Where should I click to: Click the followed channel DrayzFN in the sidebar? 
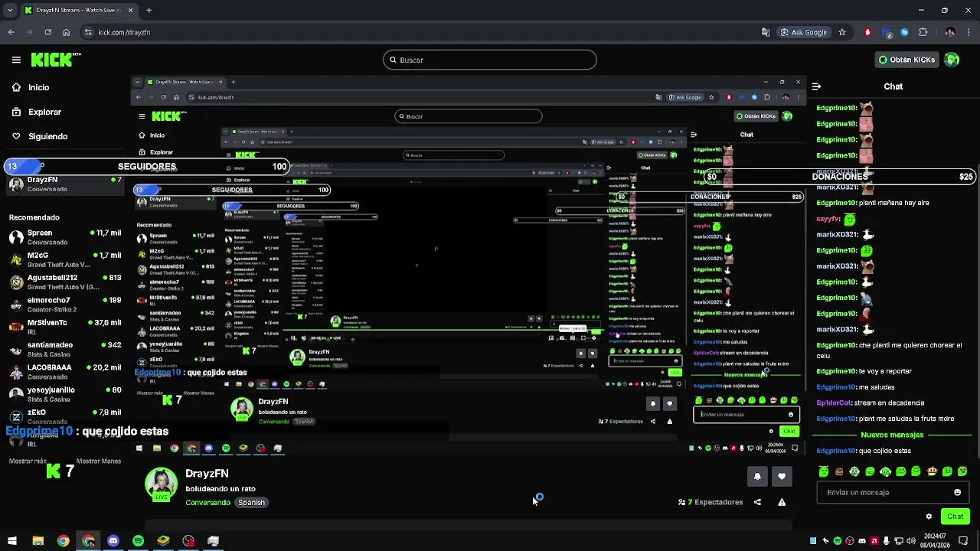pos(65,184)
